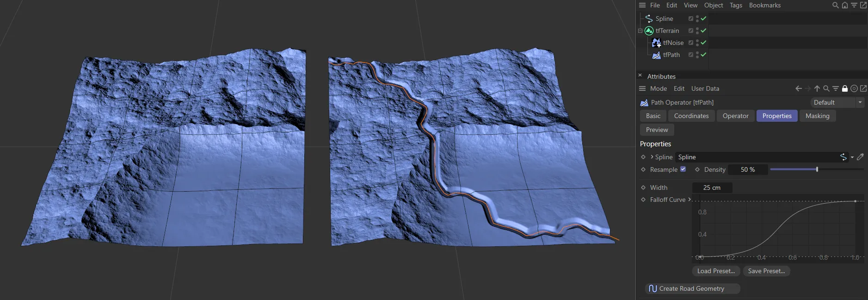Click the up arrow in Attributes toolbar

[x=817, y=88]
